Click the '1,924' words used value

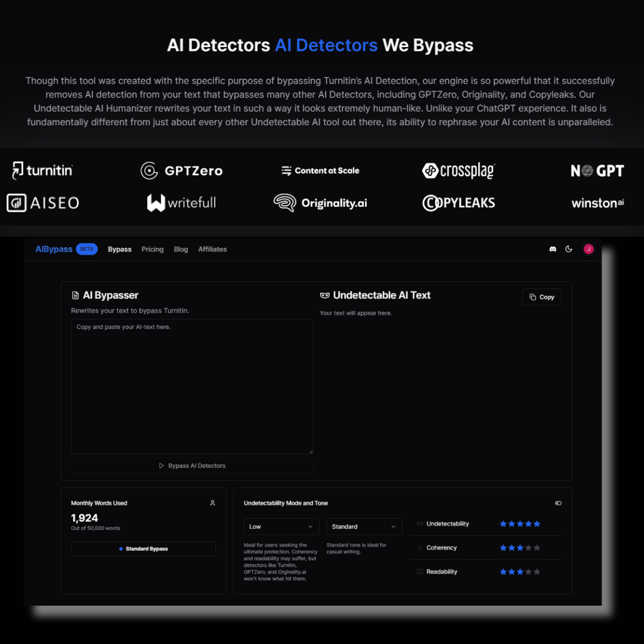(85, 518)
